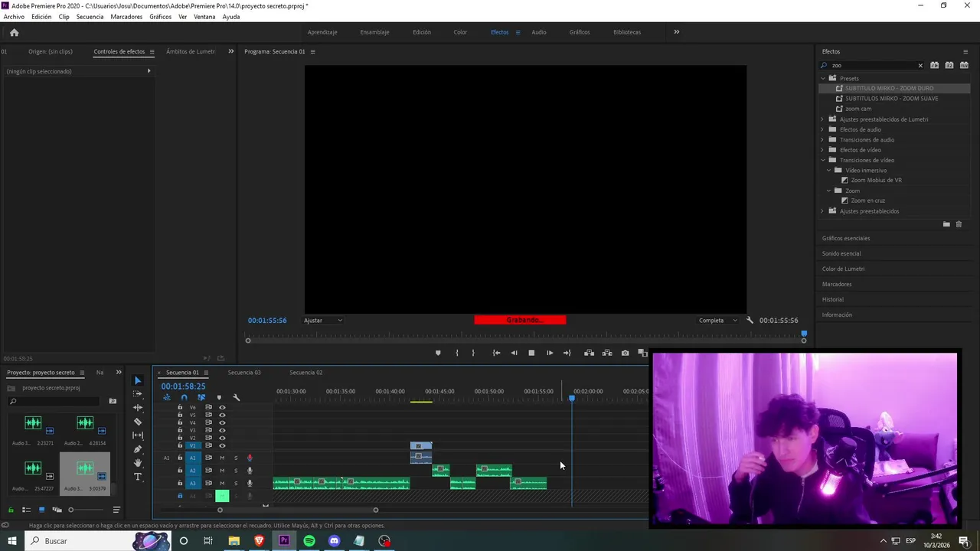This screenshot has height=551, width=980.
Task: Switch to Secuencia 03 timeline tab
Action: [x=244, y=373]
